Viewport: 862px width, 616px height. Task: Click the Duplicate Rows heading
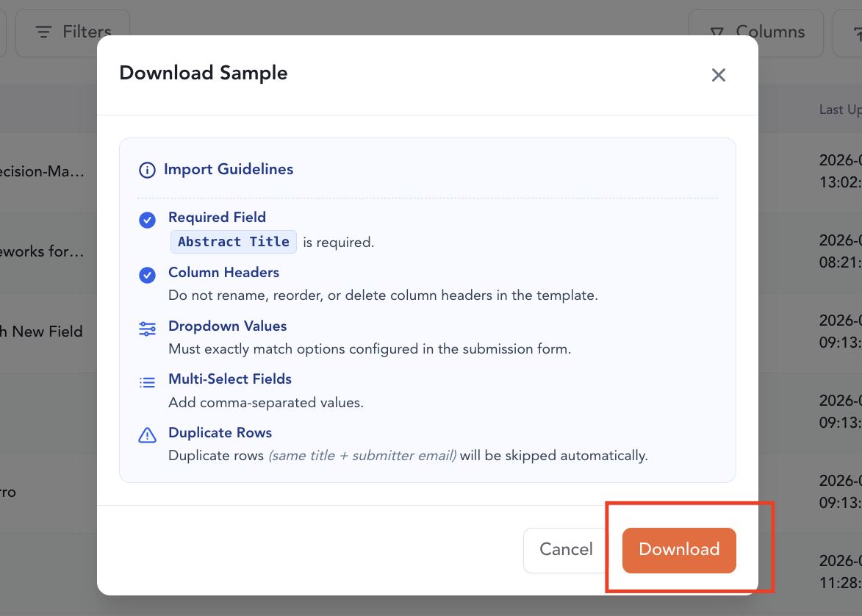(220, 433)
